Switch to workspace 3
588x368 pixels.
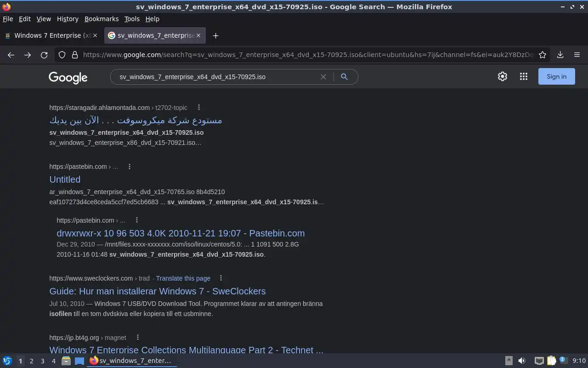point(42,361)
